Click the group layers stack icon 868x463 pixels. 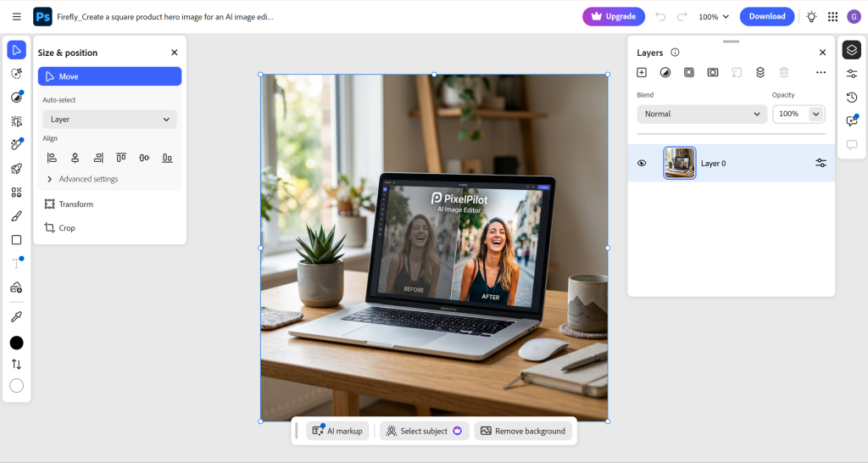[760, 73]
